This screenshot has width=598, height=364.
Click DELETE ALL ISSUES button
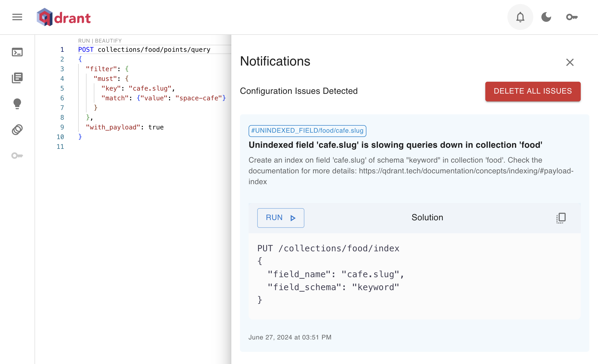point(532,91)
